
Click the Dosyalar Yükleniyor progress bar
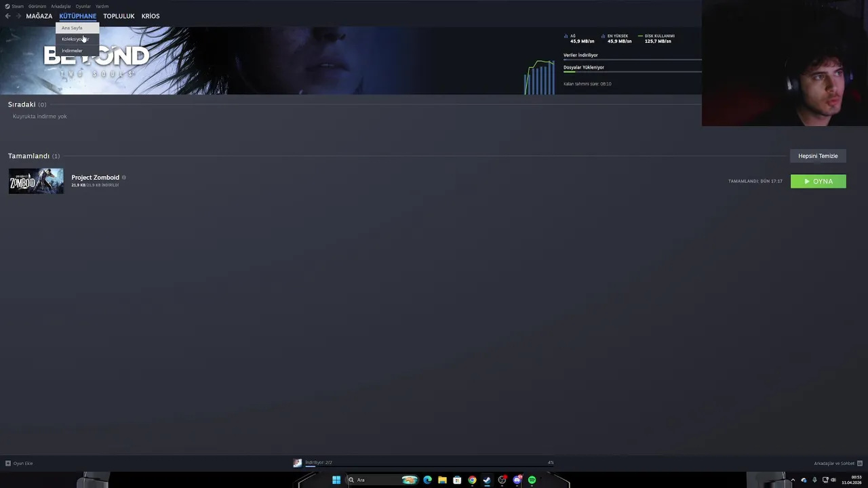point(632,72)
